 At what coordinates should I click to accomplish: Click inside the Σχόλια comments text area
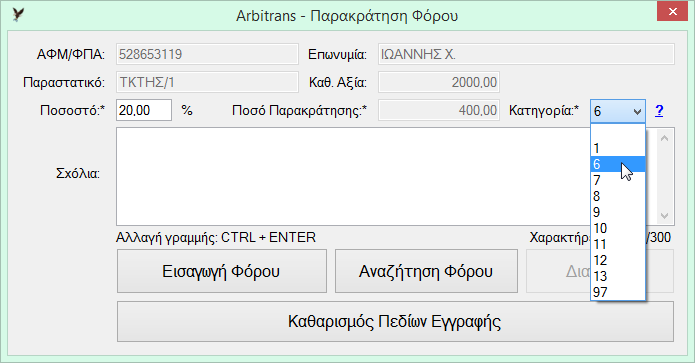click(x=353, y=177)
